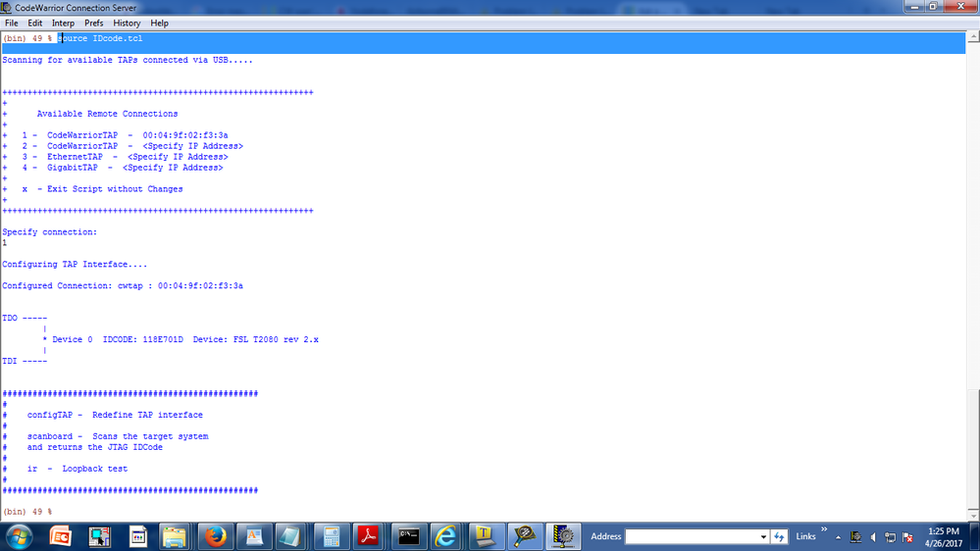Click 'Scanning for available TAPs connected via USB' line

tap(128, 61)
